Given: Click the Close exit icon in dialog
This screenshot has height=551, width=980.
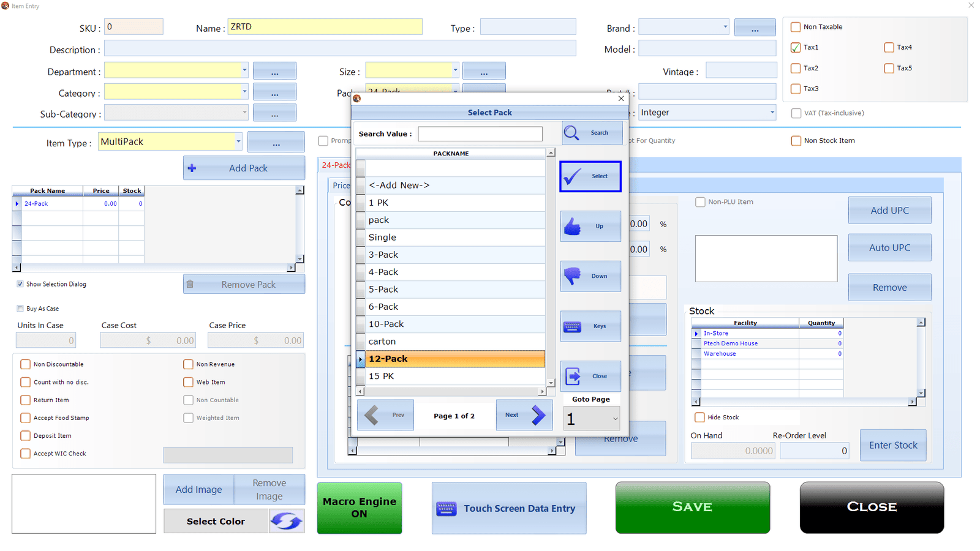Looking at the screenshot, I should click(x=573, y=377).
